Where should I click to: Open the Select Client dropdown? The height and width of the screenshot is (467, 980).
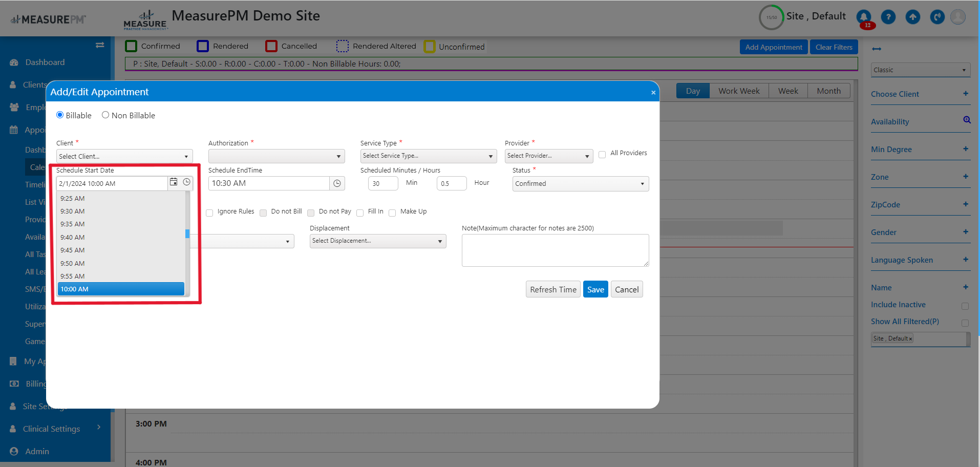[x=124, y=156]
